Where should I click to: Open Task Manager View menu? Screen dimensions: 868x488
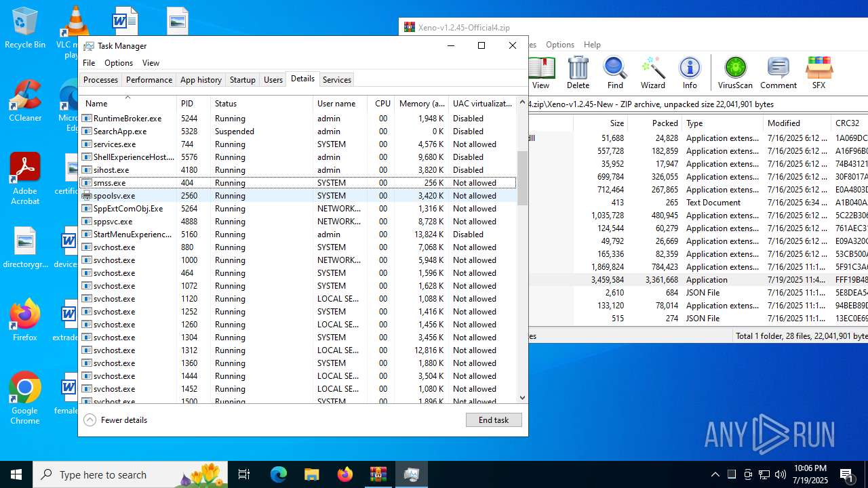pyautogui.click(x=151, y=63)
